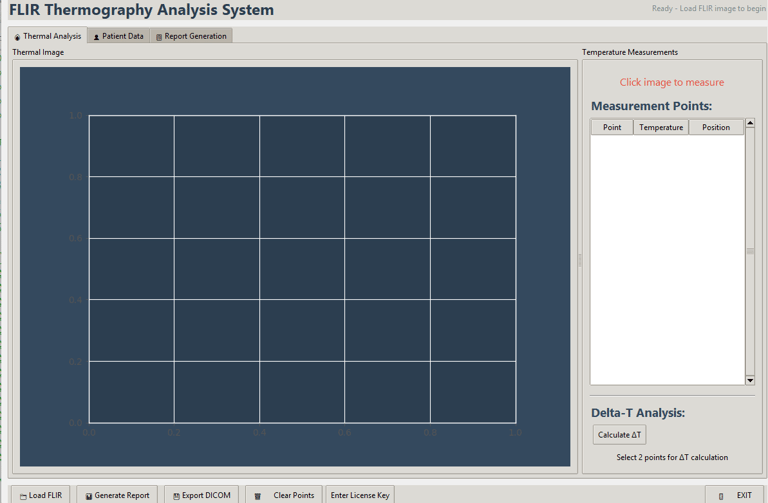Image resolution: width=768 pixels, height=503 pixels.
Task: Click the 'Select 2 points for ΔT calculation' text
Action: (x=672, y=457)
